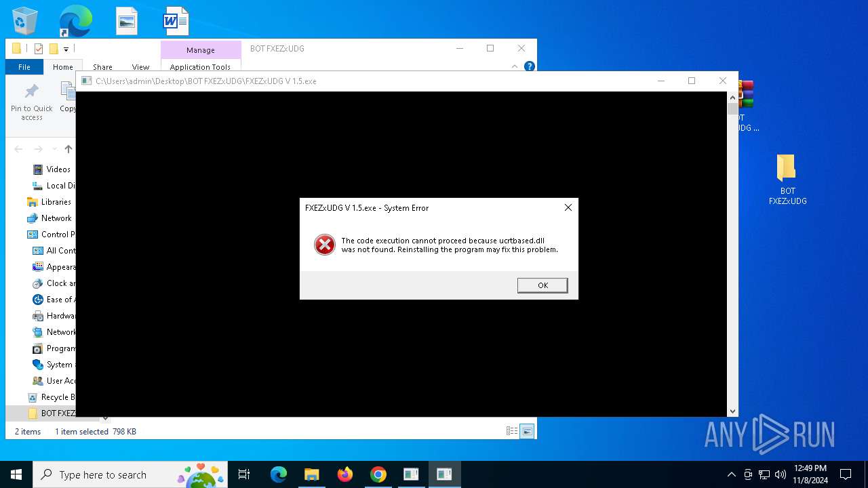Switch to large icons view layout
Image resolution: width=868 pixels, height=488 pixels.
coord(527,431)
